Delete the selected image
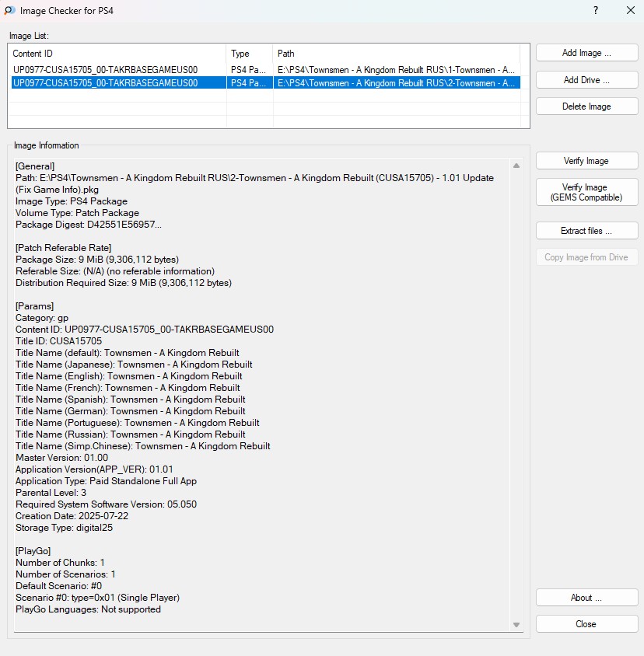The image size is (644, 656). coord(586,106)
